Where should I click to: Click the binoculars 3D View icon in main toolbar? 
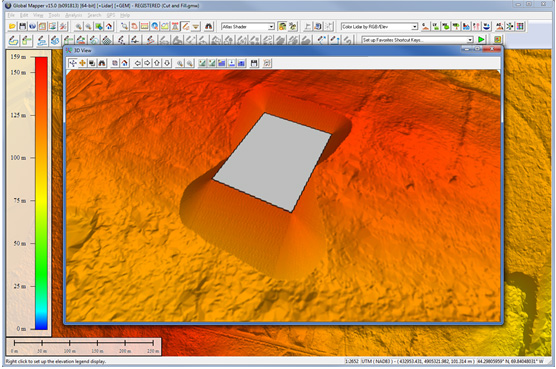pyautogui.click(x=209, y=26)
